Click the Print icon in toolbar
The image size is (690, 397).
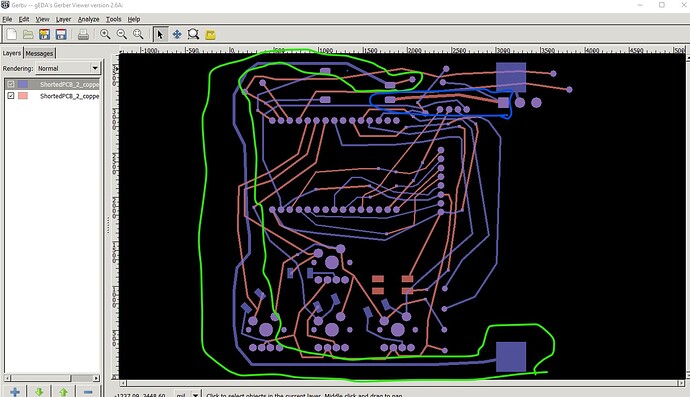pos(83,34)
